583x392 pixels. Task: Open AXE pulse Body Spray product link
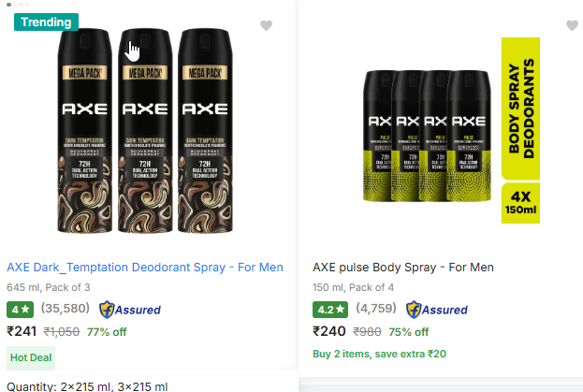coord(403,268)
